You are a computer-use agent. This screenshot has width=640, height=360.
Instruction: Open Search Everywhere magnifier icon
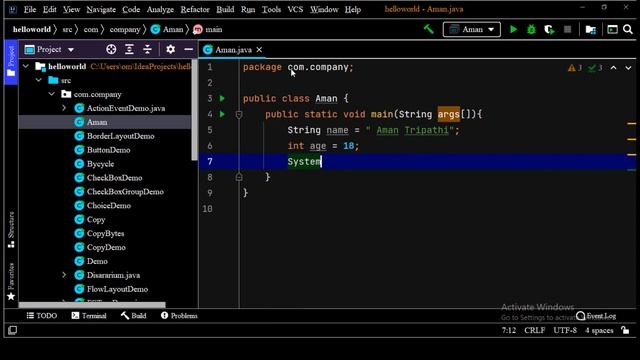[628, 29]
